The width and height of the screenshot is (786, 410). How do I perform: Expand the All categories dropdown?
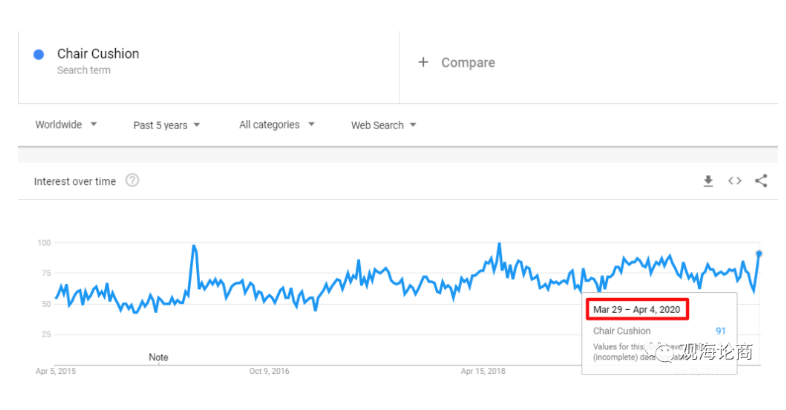(277, 125)
